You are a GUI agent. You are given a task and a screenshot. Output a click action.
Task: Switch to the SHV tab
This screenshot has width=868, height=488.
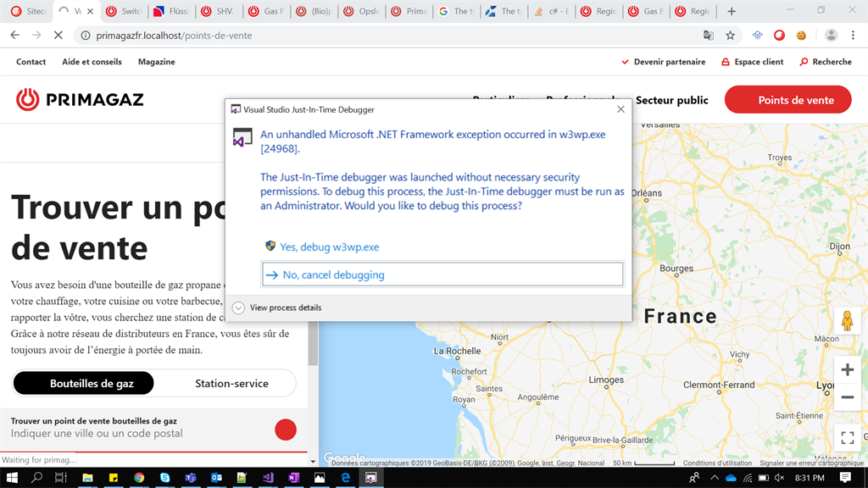tap(220, 11)
